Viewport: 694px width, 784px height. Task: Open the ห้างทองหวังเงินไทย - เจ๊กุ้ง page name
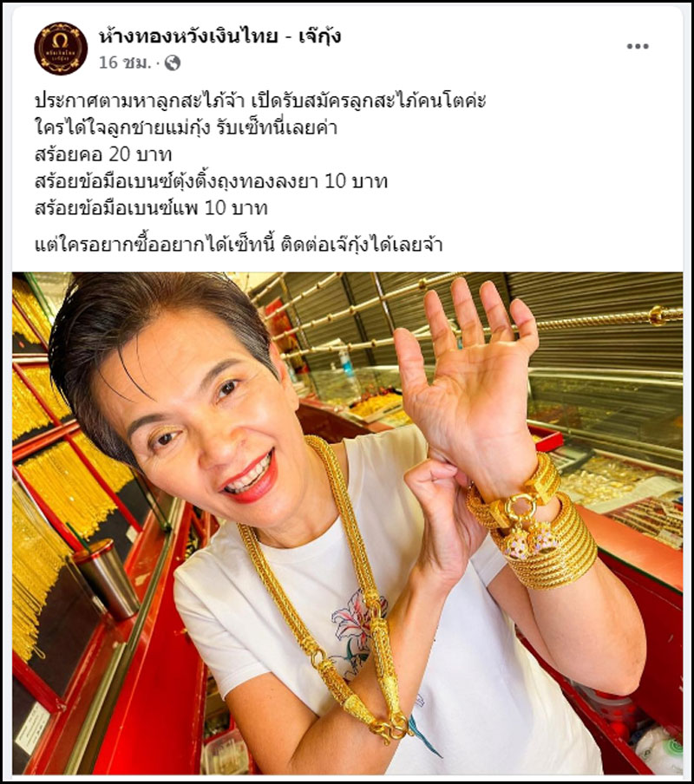pos(220,36)
